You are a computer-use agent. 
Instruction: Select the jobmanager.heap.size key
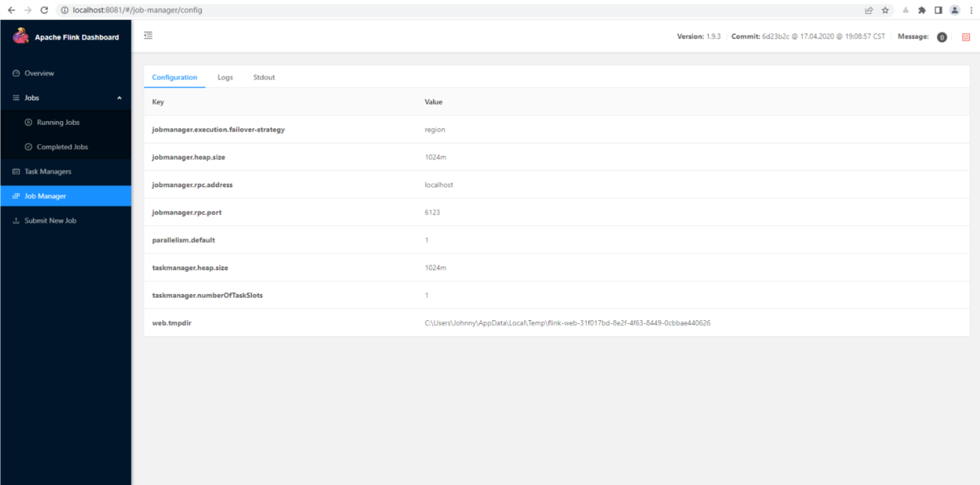[x=188, y=157]
